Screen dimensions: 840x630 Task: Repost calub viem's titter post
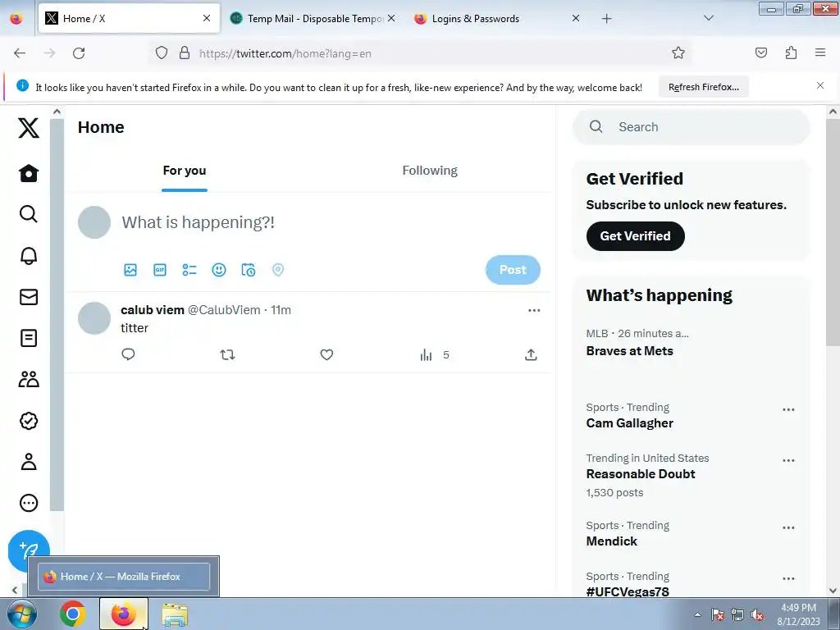coord(228,354)
